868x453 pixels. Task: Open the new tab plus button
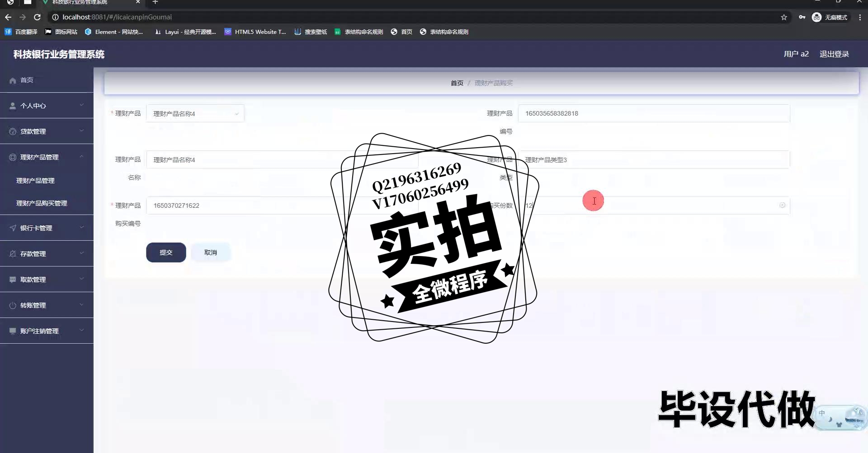tap(155, 2)
